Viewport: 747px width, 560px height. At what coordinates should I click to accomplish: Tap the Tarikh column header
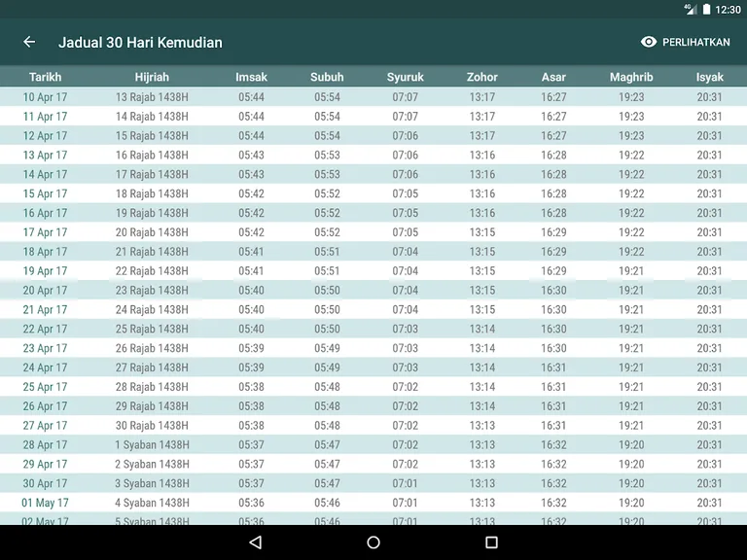click(46, 77)
